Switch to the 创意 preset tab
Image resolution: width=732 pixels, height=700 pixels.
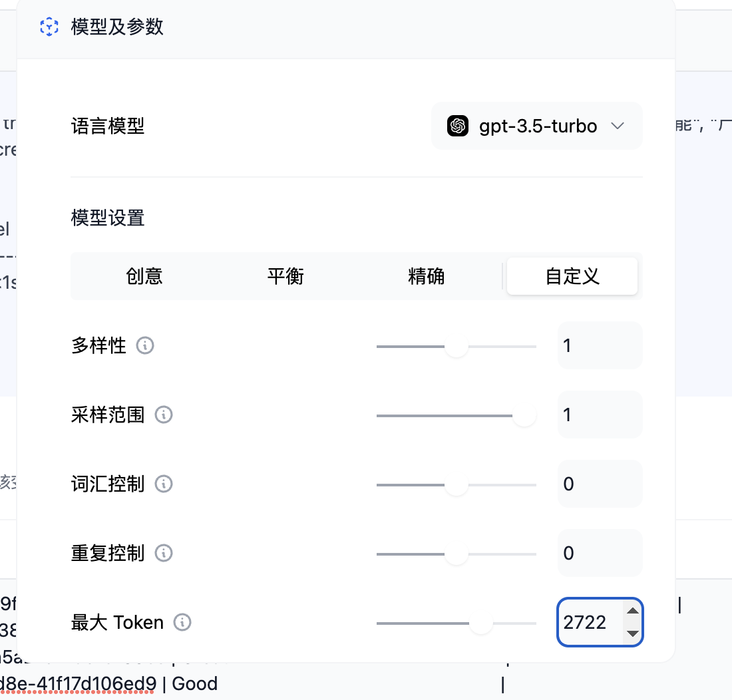[144, 275]
